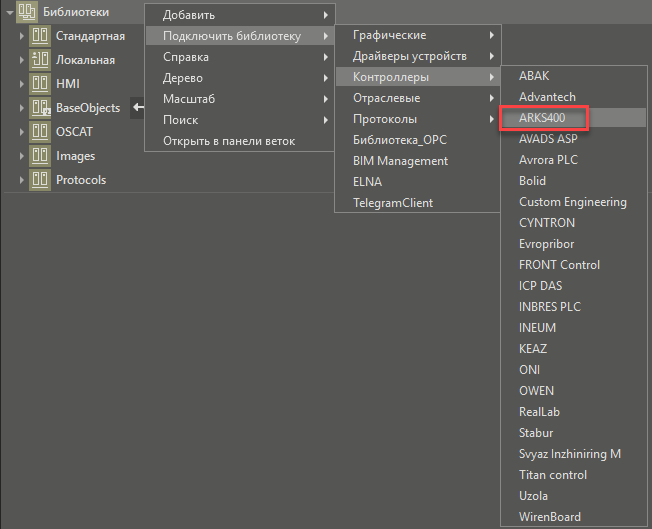
Task: Expand the Protocols library node
Action: pos(22,180)
